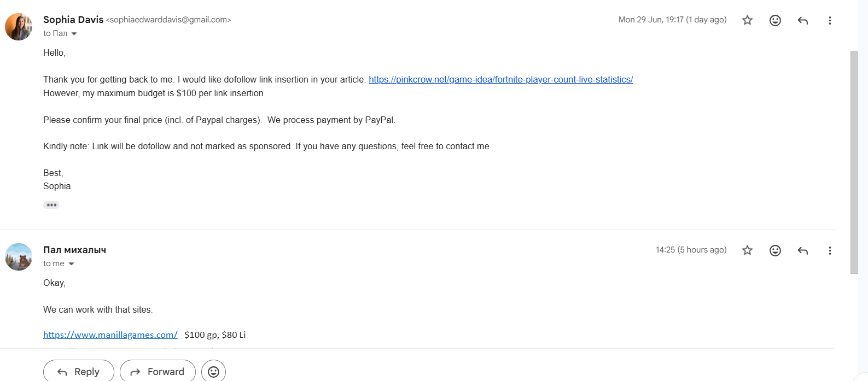Image resolution: width=868 pixels, height=381 pixels.
Task: Click sender name Sophia Davis
Action: (73, 20)
